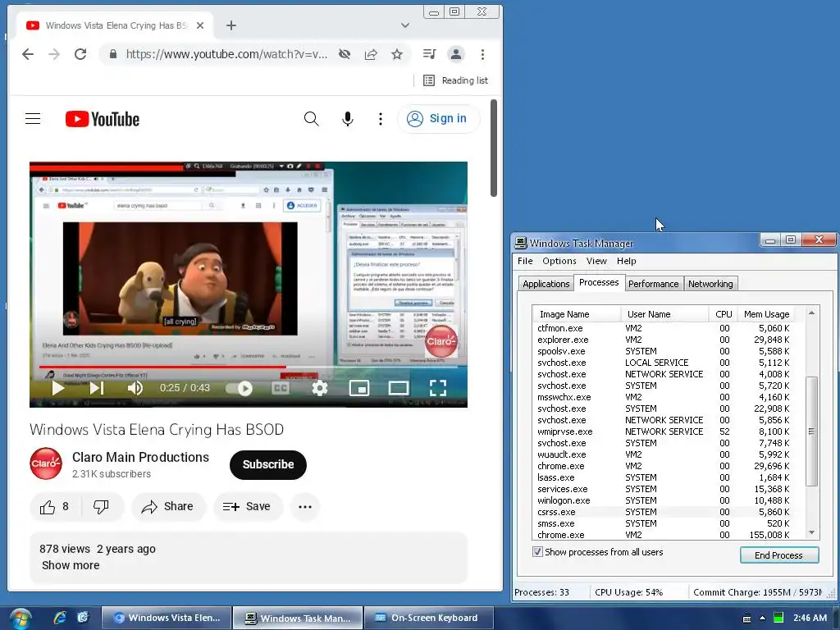This screenshot has width=840, height=630.
Task: Toggle autoplay switch in player
Action: pos(239,388)
